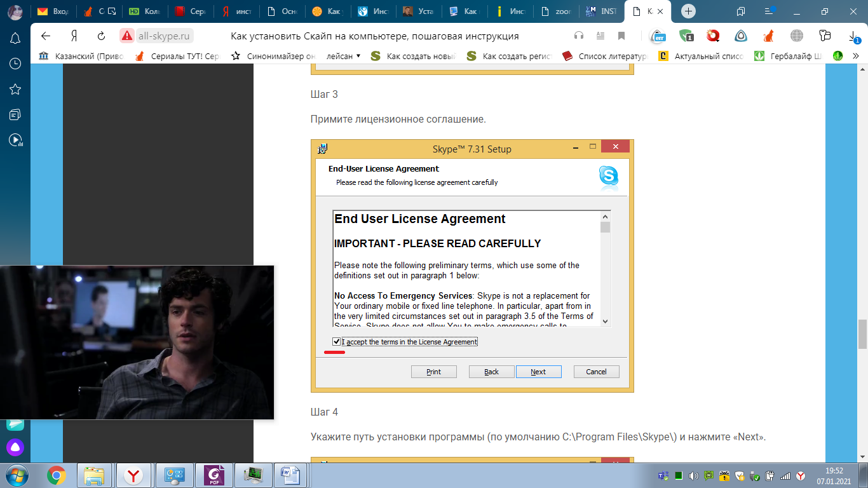Open Windows Explorer from the taskbar
This screenshot has height=488, width=868.
[94, 475]
